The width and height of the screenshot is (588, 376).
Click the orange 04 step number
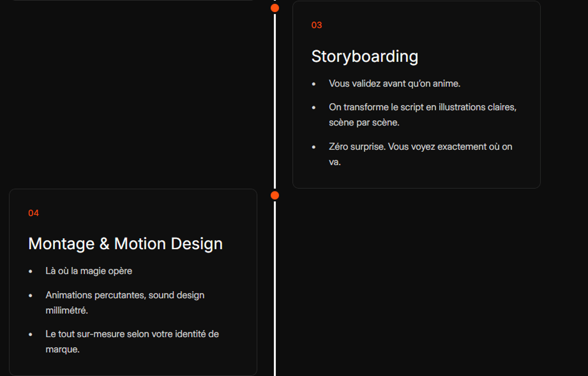point(33,213)
